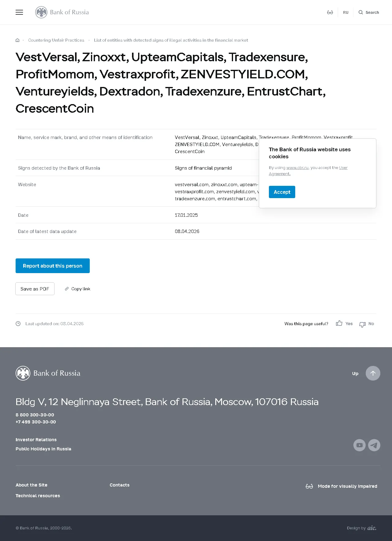
Task: Toggle visually impaired glasses icon in header
Action: pos(330,12)
